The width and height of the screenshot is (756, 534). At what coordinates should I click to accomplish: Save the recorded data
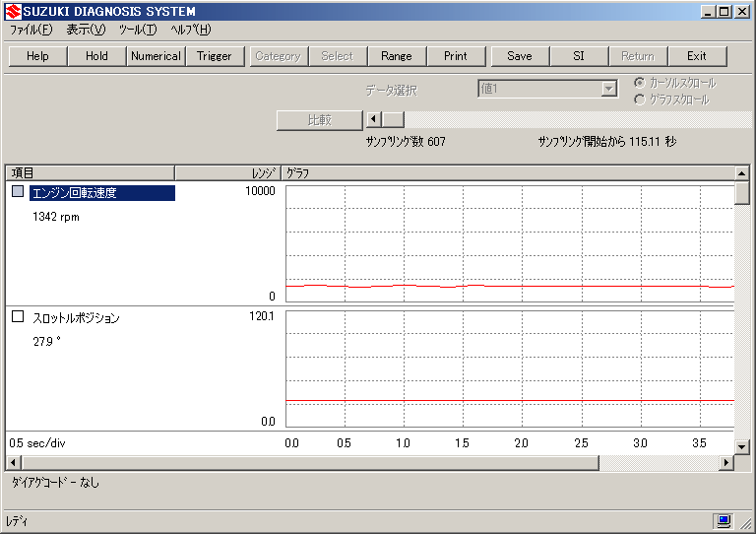[520, 56]
